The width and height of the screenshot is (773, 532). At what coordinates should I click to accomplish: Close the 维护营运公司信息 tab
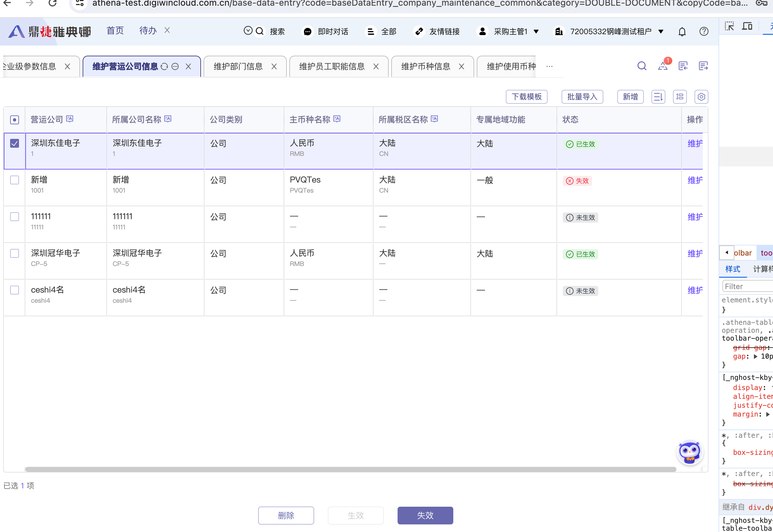pos(188,66)
